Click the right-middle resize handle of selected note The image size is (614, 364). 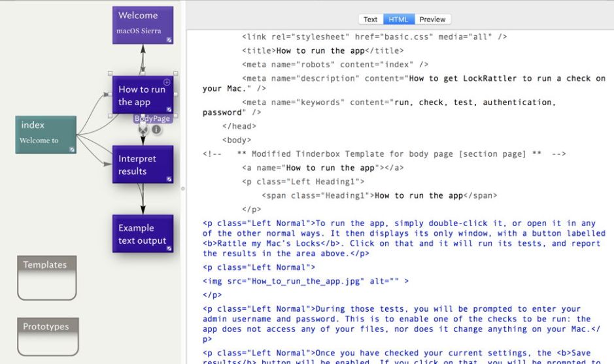click(x=177, y=94)
